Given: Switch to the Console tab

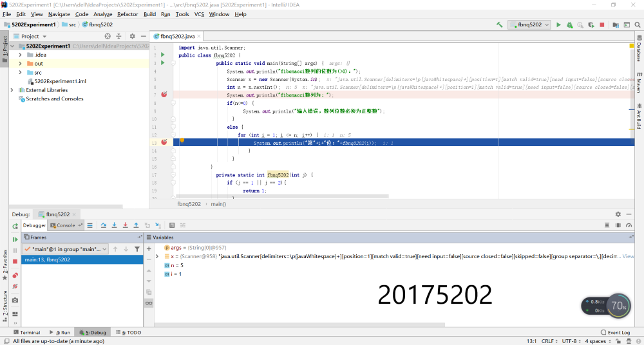Looking at the screenshot, I should [x=66, y=225].
